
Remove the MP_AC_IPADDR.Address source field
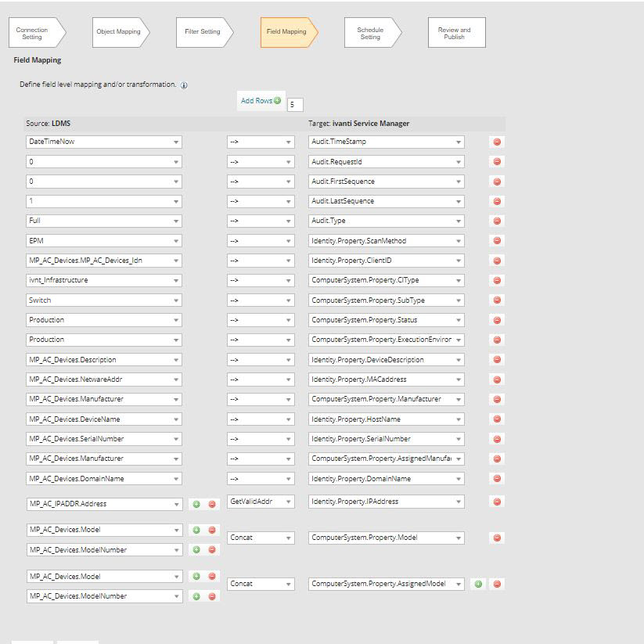[x=212, y=504]
